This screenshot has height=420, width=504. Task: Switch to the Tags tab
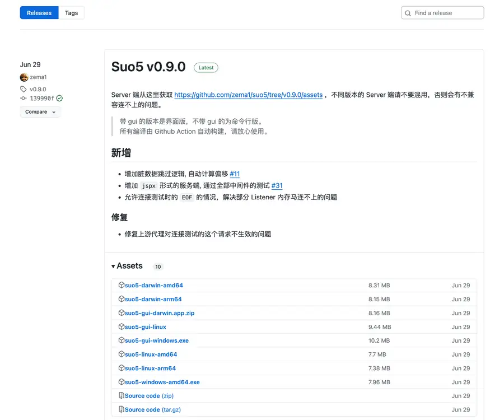pos(71,12)
